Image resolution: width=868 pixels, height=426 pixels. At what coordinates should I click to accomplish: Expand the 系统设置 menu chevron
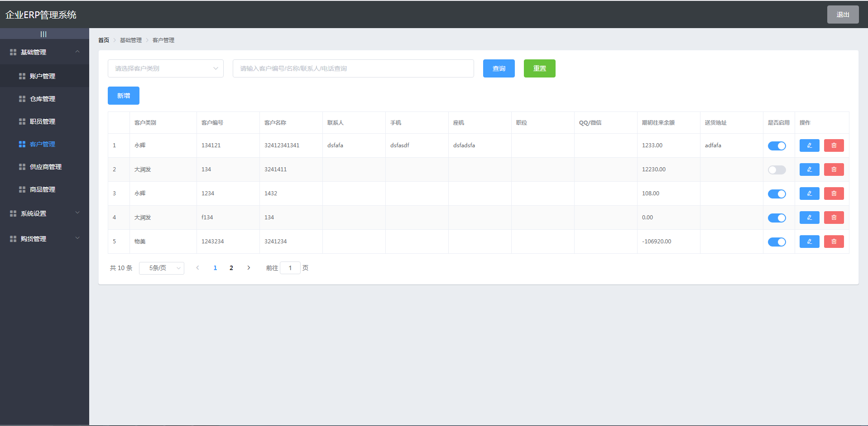tap(77, 213)
